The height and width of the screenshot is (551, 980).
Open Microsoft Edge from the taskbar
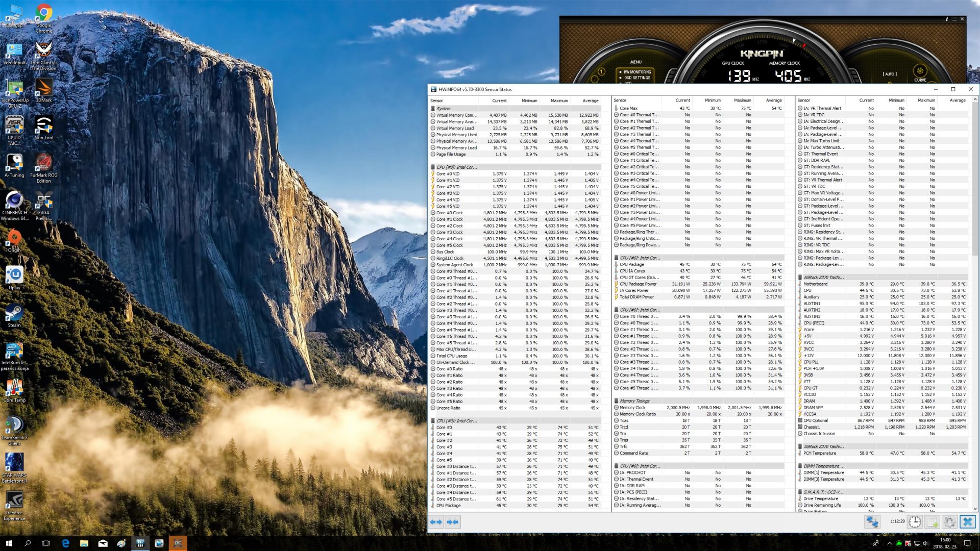[x=65, y=543]
